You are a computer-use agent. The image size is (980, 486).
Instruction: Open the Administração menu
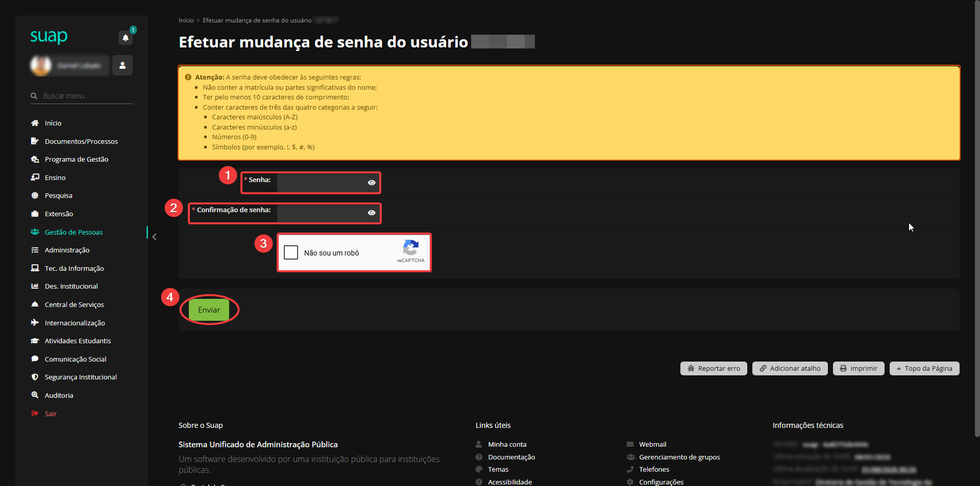[x=67, y=250]
